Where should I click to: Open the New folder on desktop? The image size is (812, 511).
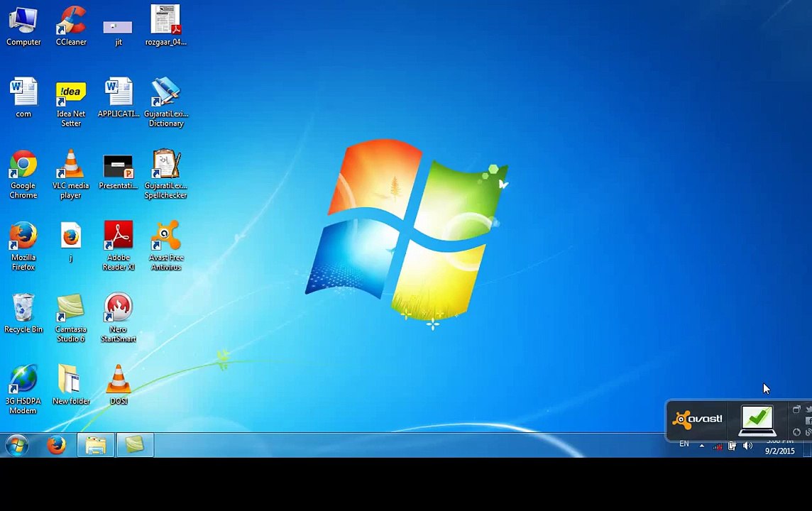71,385
